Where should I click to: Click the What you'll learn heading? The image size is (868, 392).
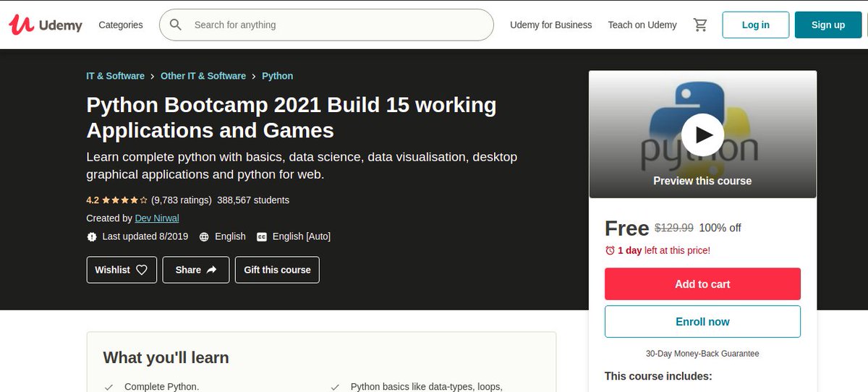point(166,357)
